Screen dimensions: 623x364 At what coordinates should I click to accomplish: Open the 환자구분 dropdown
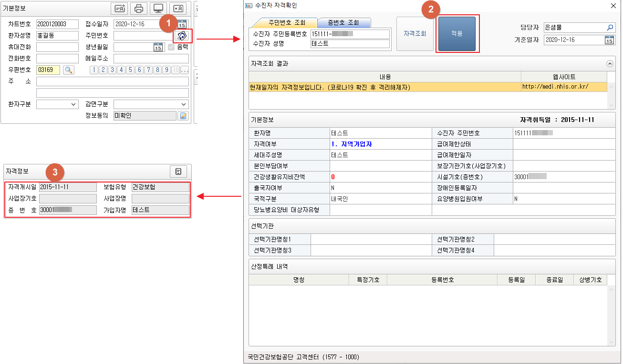click(57, 104)
